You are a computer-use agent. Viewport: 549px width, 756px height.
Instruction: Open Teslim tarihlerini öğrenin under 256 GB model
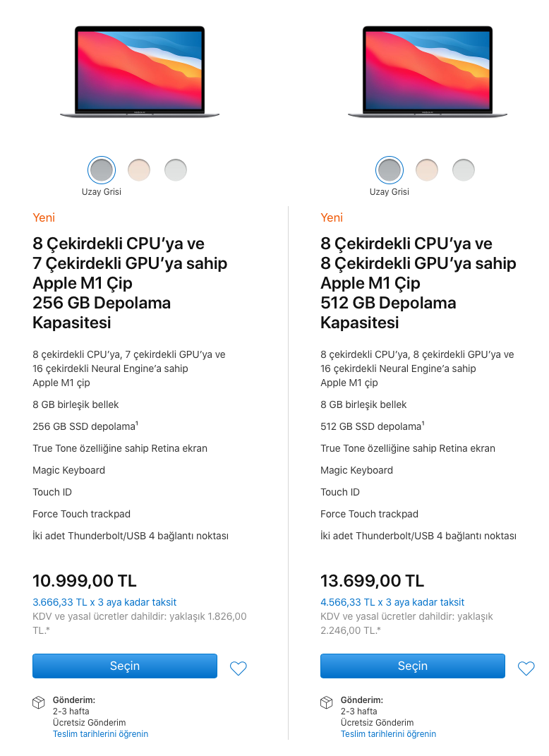(100, 734)
